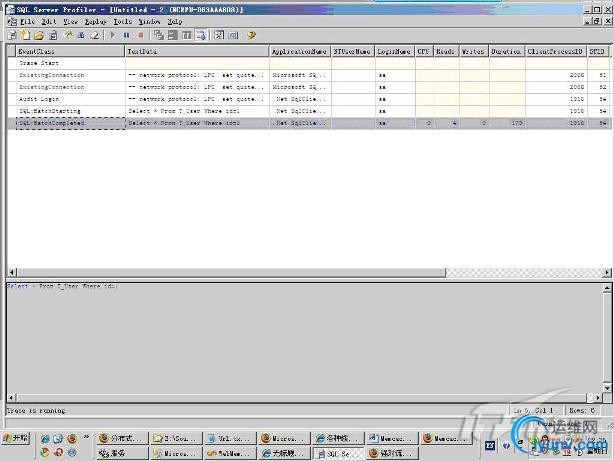This screenshot has height=461, width=614.
Task: Click the events grid left scroll arrow
Action: pos(12,272)
